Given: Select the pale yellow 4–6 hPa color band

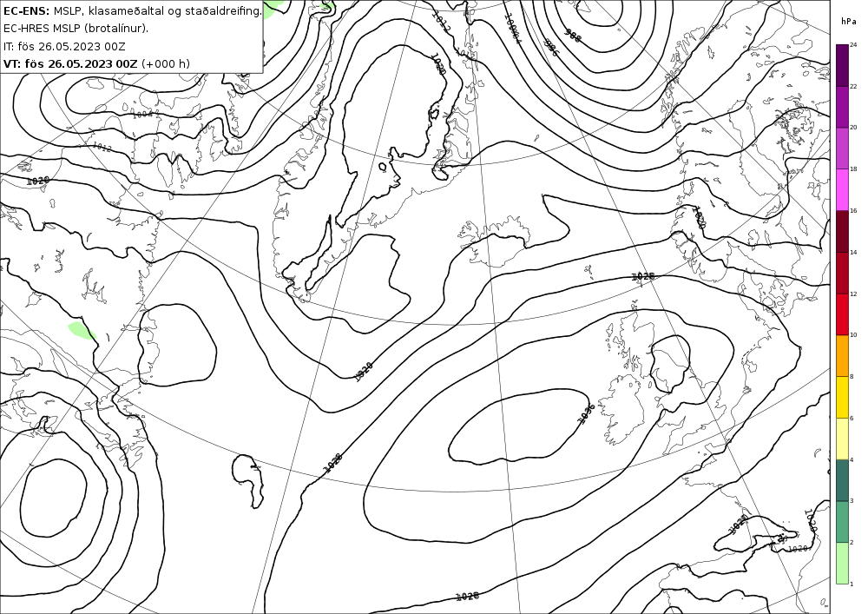Looking at the screenshot, I should (x=842, y=439).
